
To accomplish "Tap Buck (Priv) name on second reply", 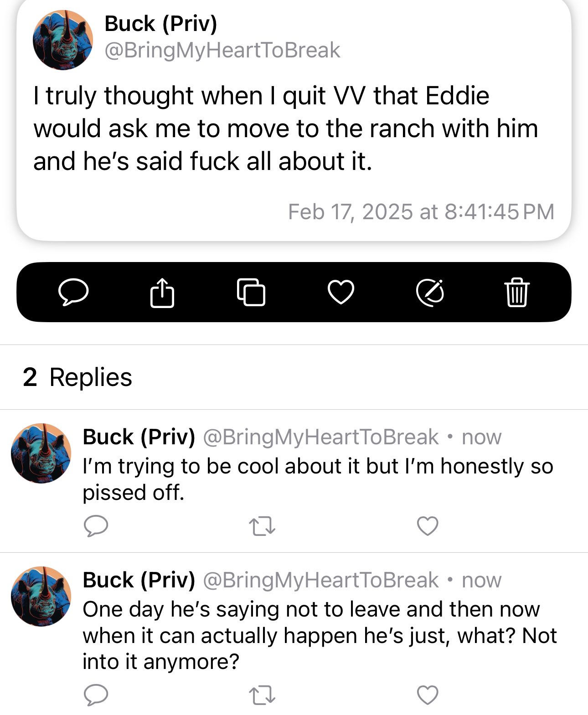I will pyautogui.click(x=139, y=580).
